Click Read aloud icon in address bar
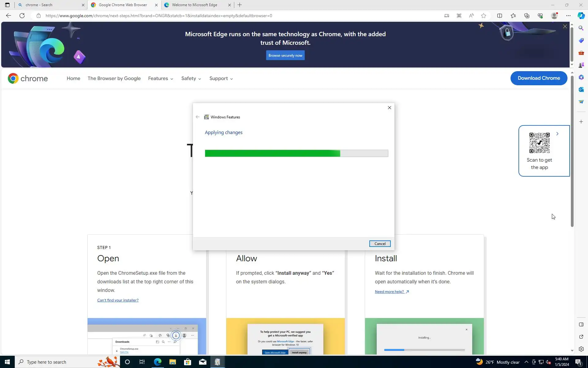Viewport: 588px width, 368px height. [x=471, y=16]
